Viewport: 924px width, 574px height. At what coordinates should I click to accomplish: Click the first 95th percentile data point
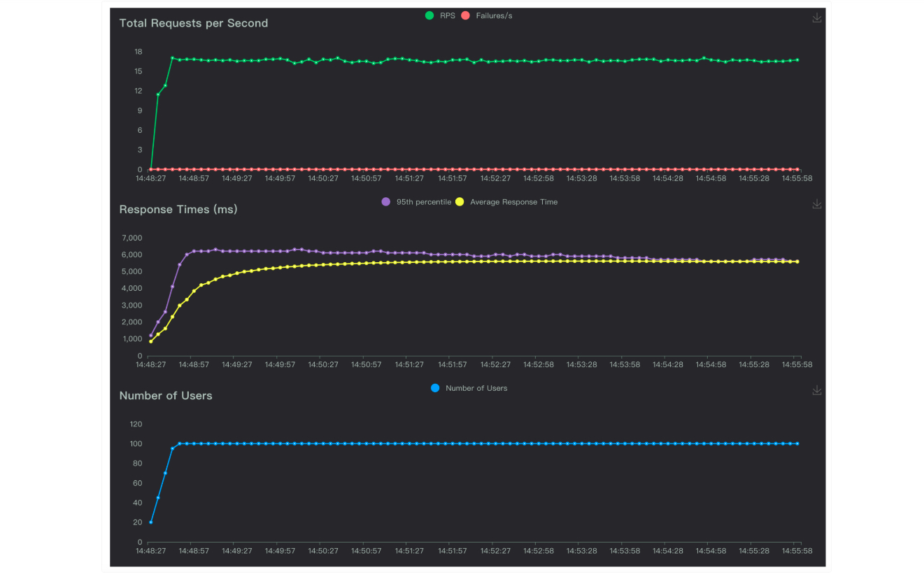(x=151, y=336)
